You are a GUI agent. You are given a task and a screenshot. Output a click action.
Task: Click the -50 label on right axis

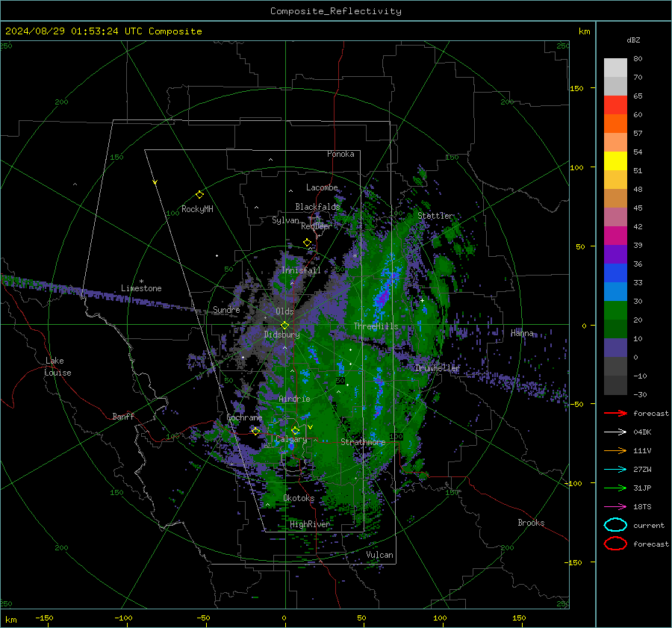pyautogui.click(x=579, y=404)
